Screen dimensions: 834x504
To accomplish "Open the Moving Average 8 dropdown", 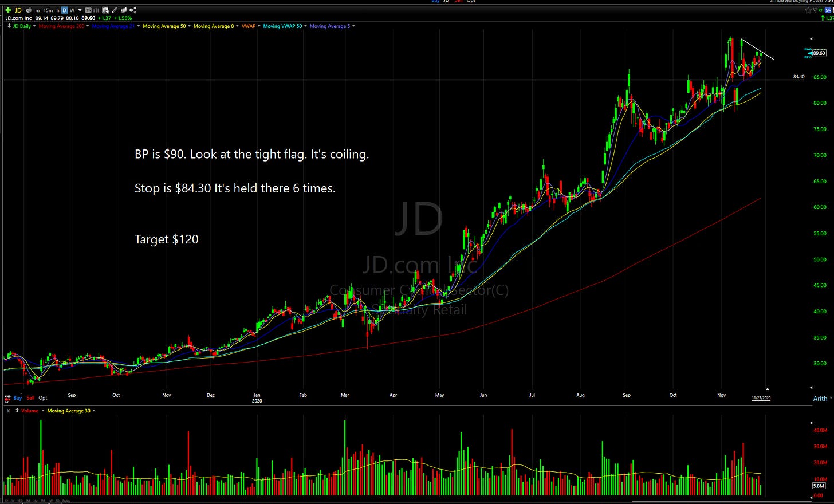I will coord(237,26).
